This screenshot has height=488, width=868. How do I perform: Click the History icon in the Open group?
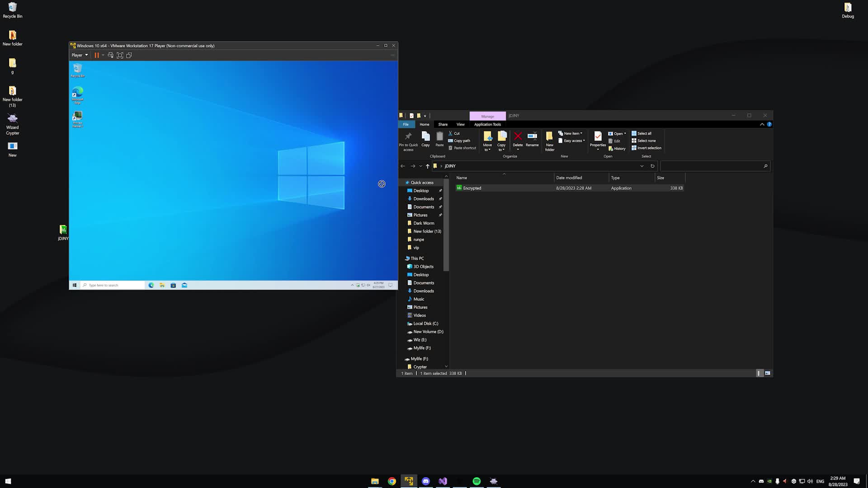pyautogui.click(x=617, y=148)
